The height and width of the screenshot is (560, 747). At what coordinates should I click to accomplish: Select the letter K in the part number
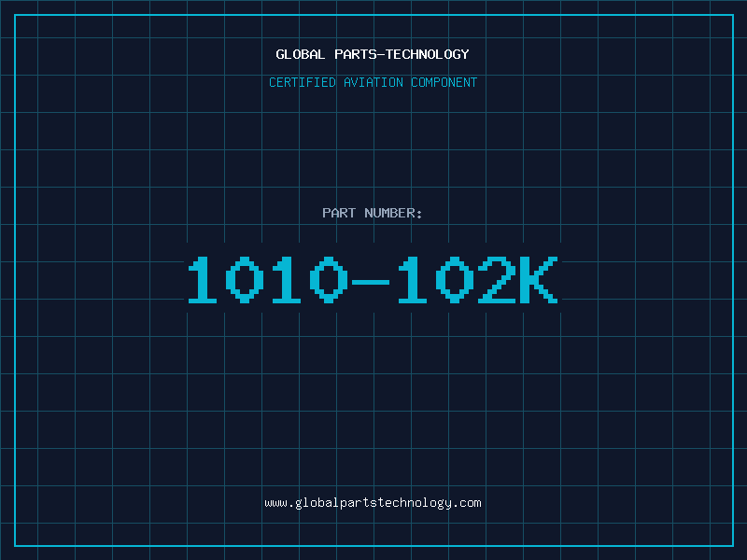(x=539, y=279)
